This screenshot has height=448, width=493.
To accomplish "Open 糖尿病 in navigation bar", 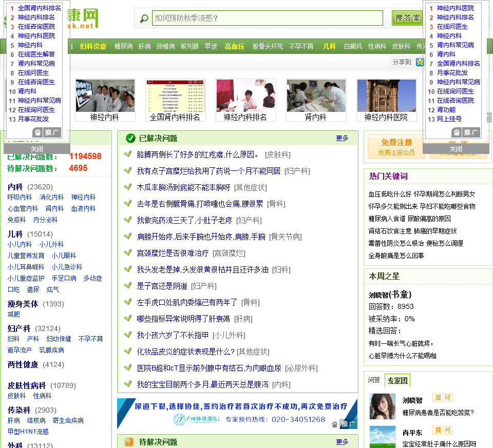I will tap(123, 47).
